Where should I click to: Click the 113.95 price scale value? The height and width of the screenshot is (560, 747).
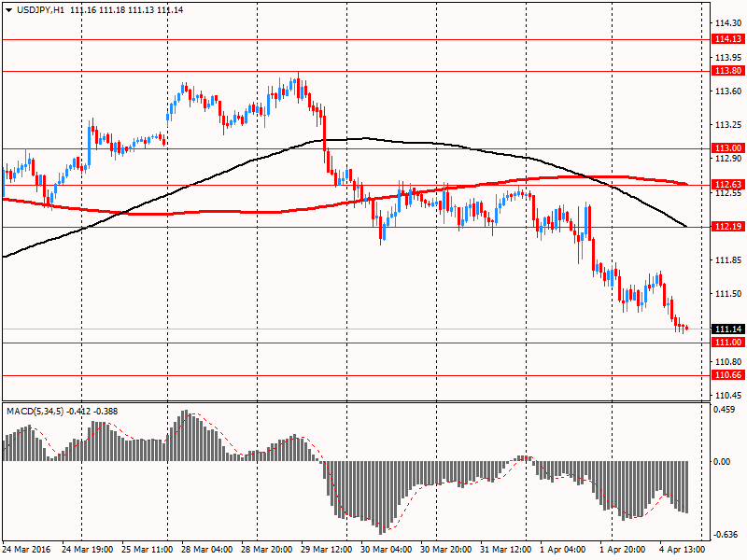pyautogui.click(x=728, y=58)
